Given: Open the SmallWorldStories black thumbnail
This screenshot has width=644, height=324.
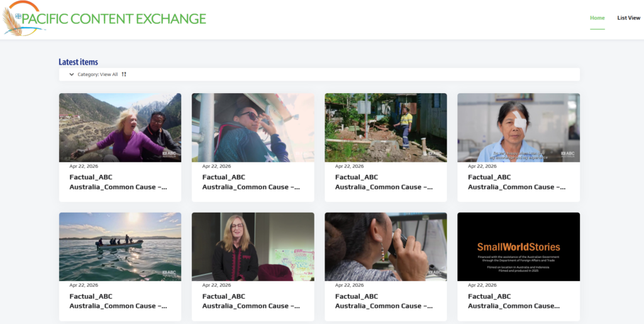Looking at the screenshot, I should point(519,247).
